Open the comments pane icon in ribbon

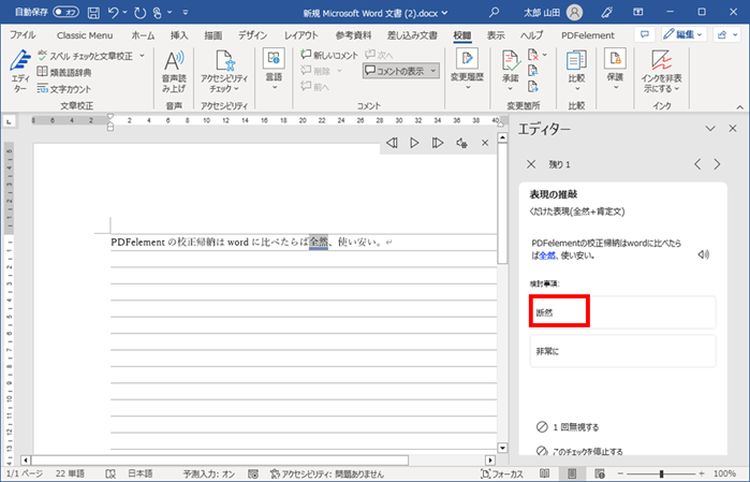pos(645,34)
